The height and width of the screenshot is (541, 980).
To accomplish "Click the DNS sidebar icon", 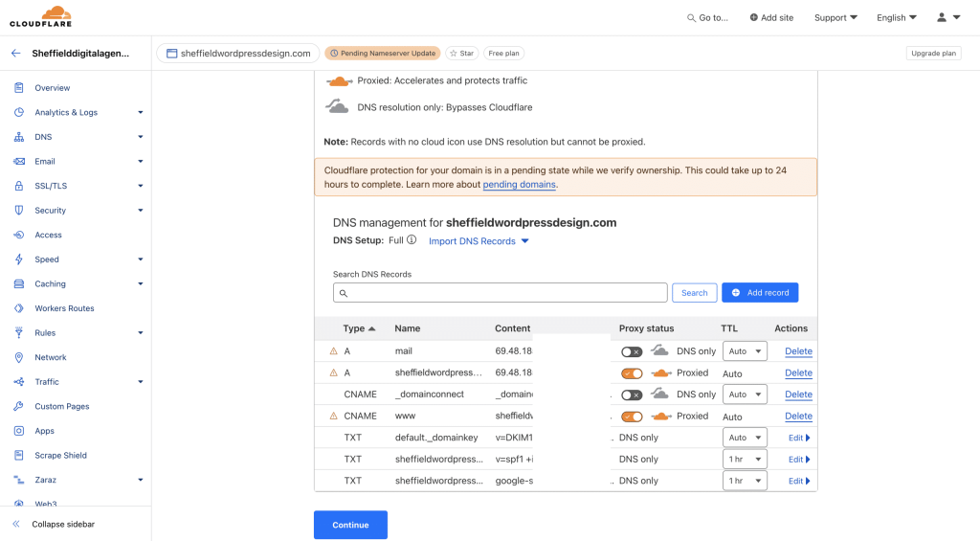I will click(19, 136).
